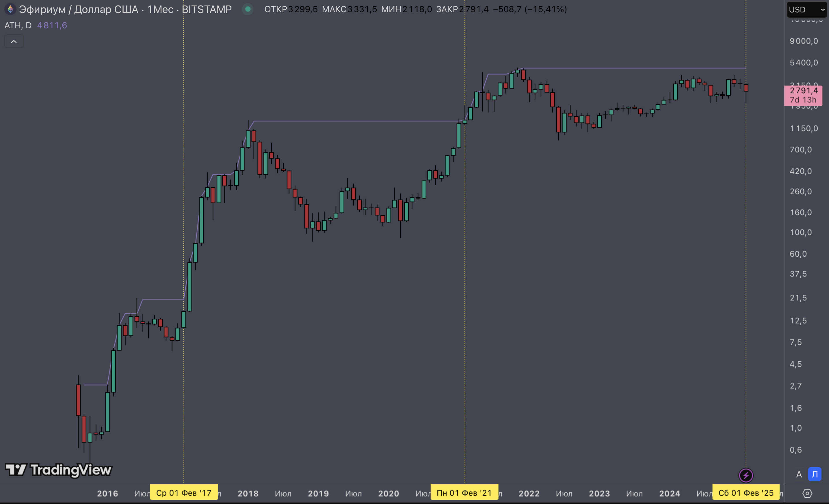Click the ATH value 4811,6

[x=52, y=25]
